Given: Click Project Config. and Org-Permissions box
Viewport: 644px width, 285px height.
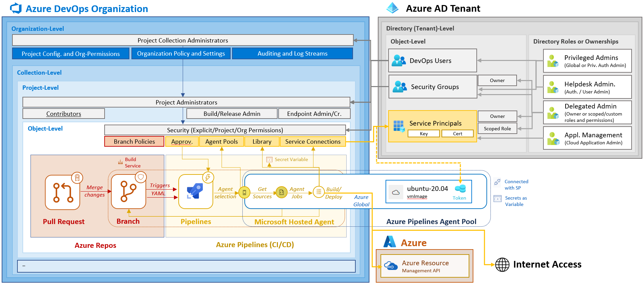Looking at the screenshot, I should (x=71, y=54).
